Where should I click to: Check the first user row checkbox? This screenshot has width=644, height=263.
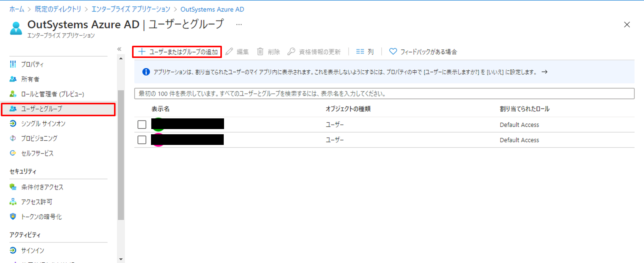pyautogui.click(x=142, y=124)
